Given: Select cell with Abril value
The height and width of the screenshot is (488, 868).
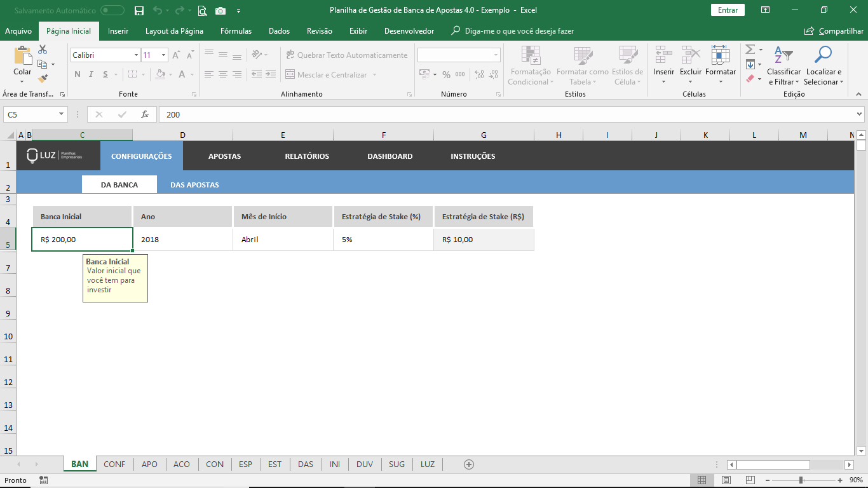Looking at the screenshot, I should [x=283, y=240].
